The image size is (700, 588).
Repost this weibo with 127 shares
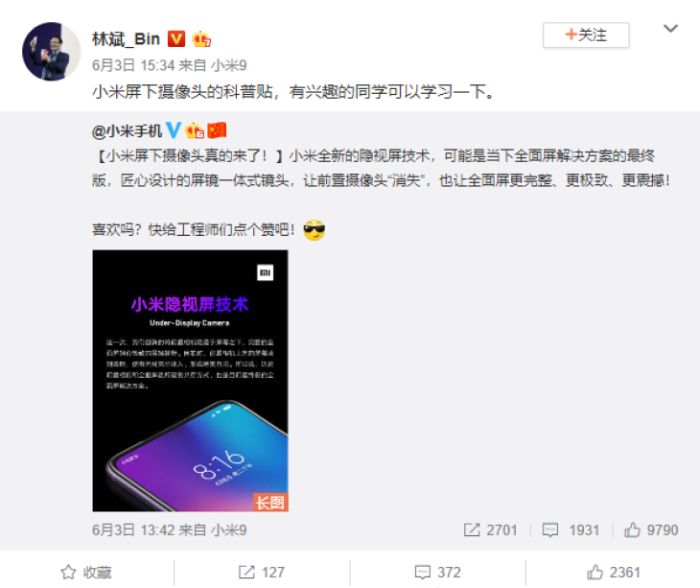pos(262,572)
